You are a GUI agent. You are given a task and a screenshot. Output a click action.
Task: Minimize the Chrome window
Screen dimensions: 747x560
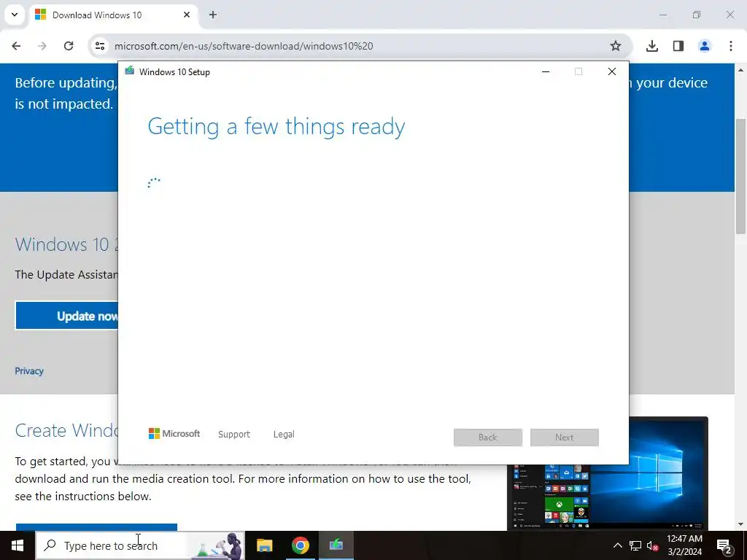tap(662, 15)
